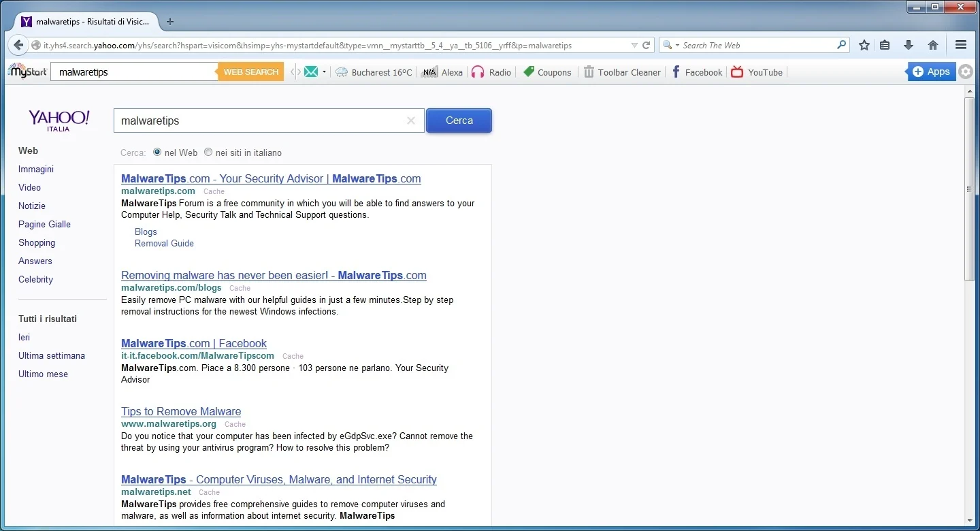Click the orange WEB SEARCH button

[250, 71]
